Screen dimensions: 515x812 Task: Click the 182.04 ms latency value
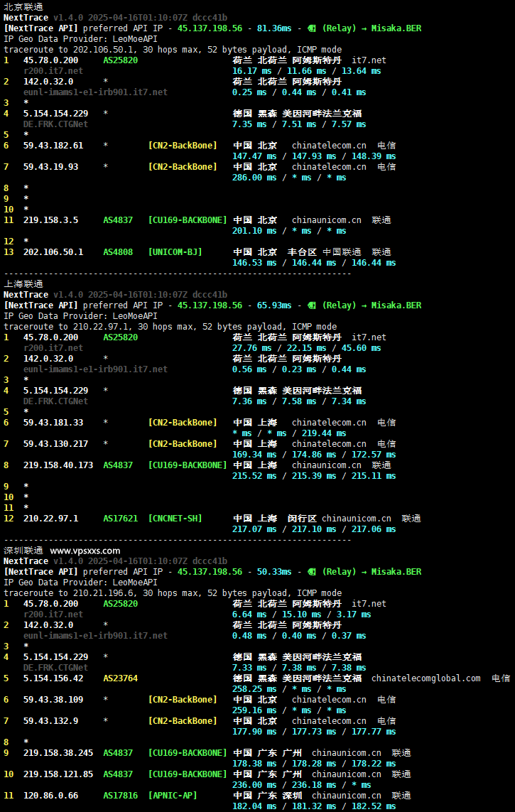[254, 806]
